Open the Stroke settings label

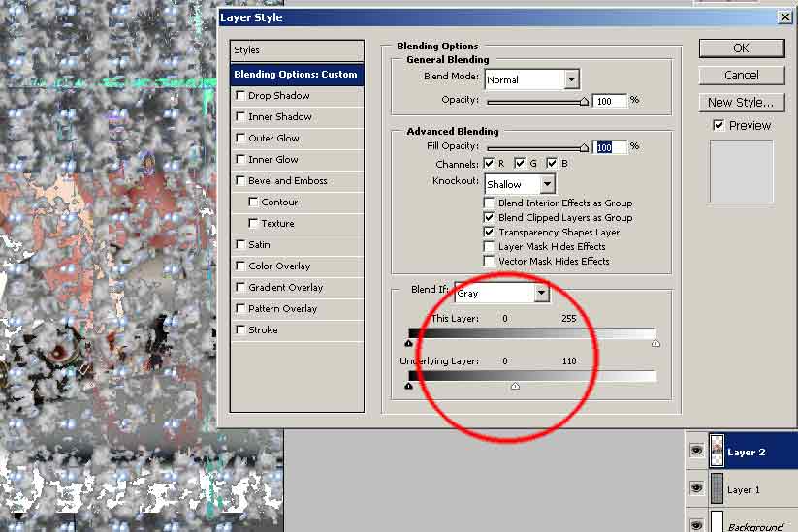pos(263,330)
